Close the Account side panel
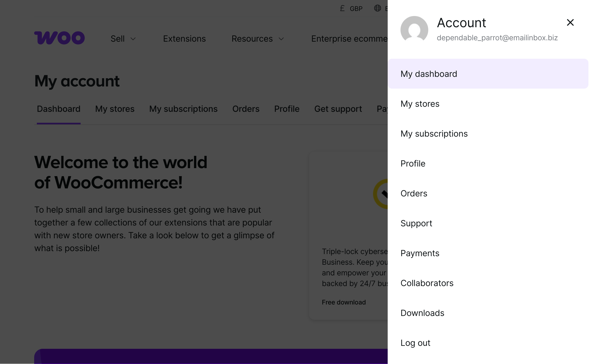597x364 pixels. (570, 22)
